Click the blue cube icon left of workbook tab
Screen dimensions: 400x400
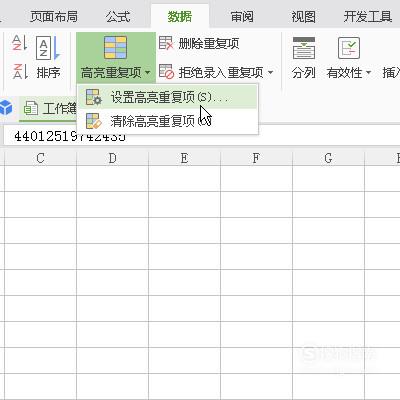[6, 108]
